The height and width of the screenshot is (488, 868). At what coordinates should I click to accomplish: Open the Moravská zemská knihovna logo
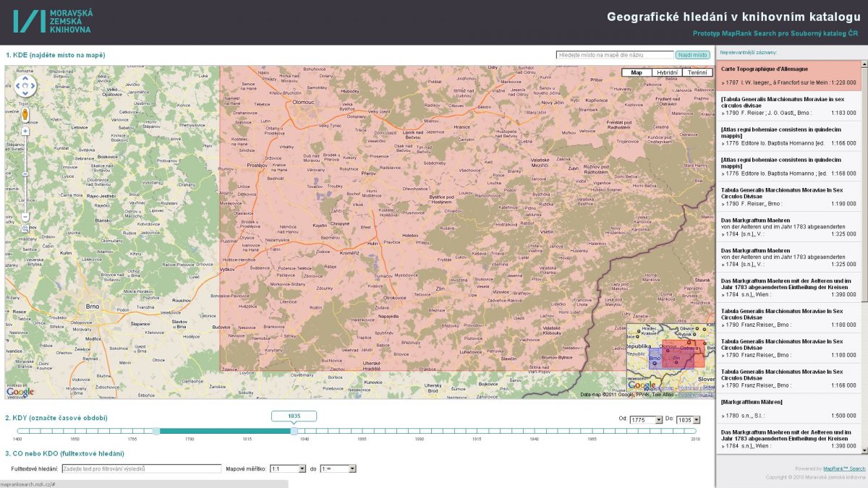coord(52,22)
